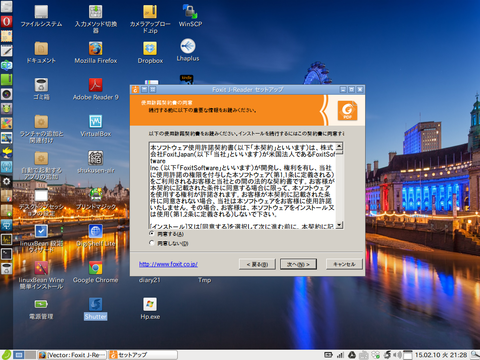Click the license text scroll-down arrow
This screenshot has height=360, width=480.
point(339,225)
